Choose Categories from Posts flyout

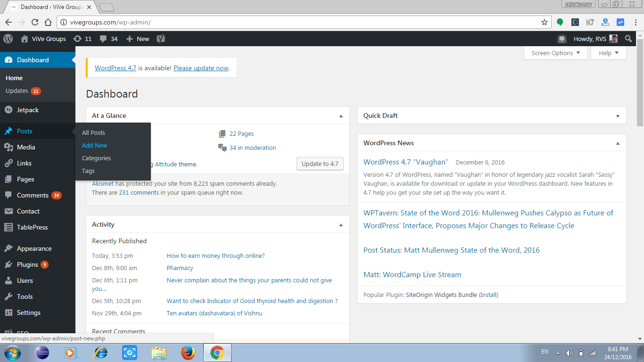tap(96, 158)
